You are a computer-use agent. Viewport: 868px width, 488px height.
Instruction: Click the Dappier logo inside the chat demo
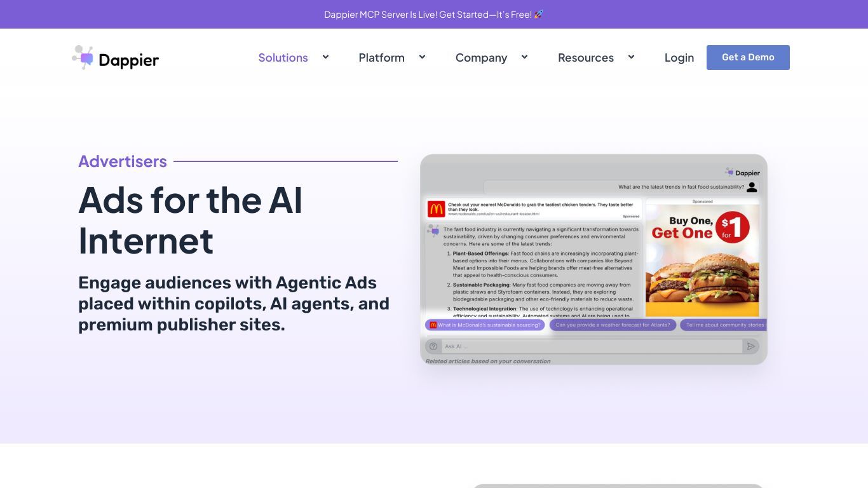[742, 172]
